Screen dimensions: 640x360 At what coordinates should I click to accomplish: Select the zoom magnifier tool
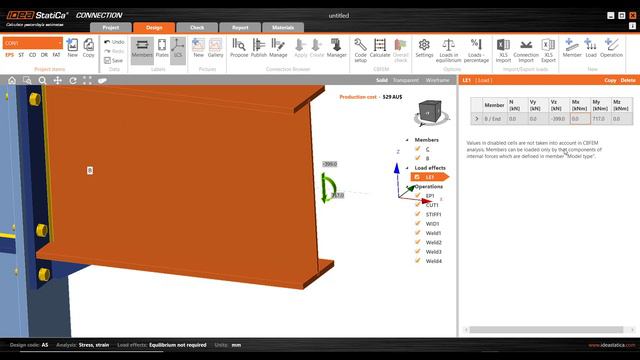[42, 80]
